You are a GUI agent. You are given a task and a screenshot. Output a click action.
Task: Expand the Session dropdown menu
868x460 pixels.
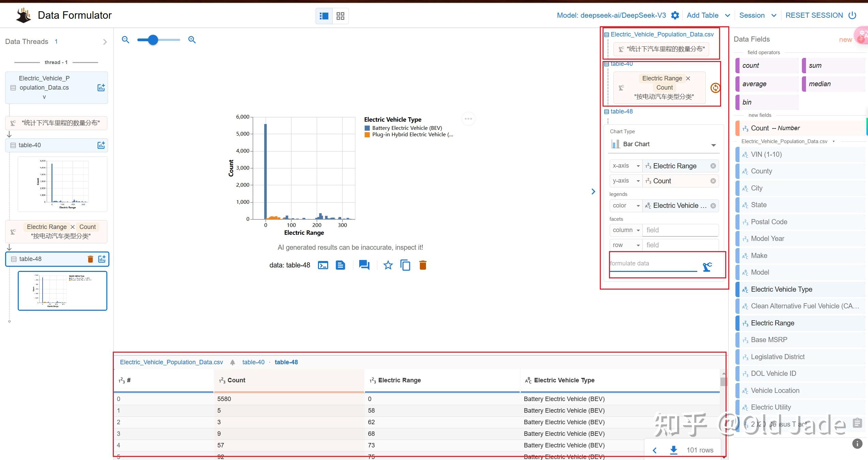pos(774,15)
